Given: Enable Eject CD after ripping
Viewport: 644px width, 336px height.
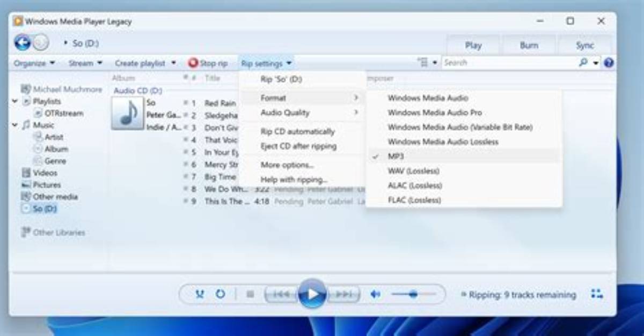Looking at the screenshot, I should coord(303,146).
